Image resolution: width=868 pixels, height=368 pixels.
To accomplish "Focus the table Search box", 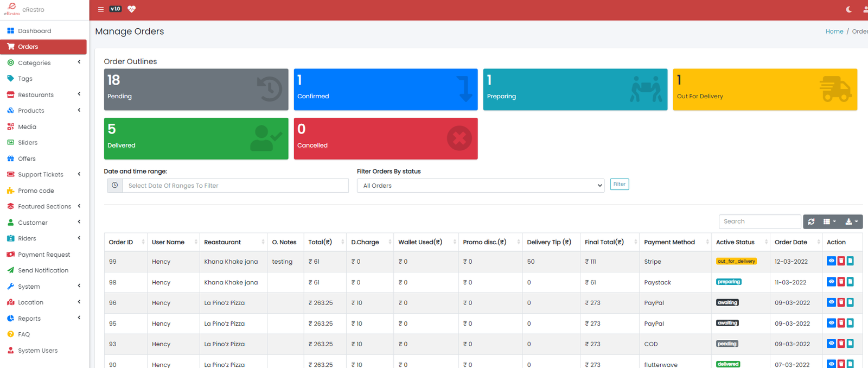I will coord(759,221).
